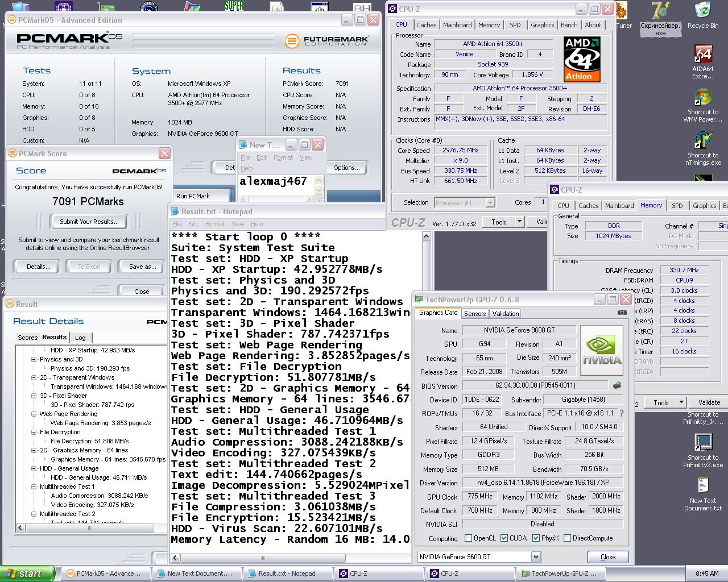Screen dimensions: 728x582
Task: Switch to the Scores tab in Result Details
Action: [27, 338]
